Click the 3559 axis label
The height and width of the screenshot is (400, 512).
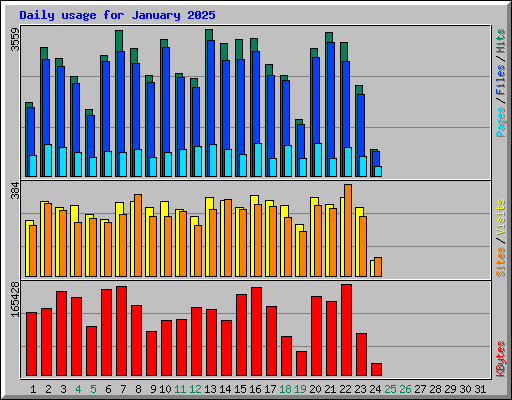point(15,39)
